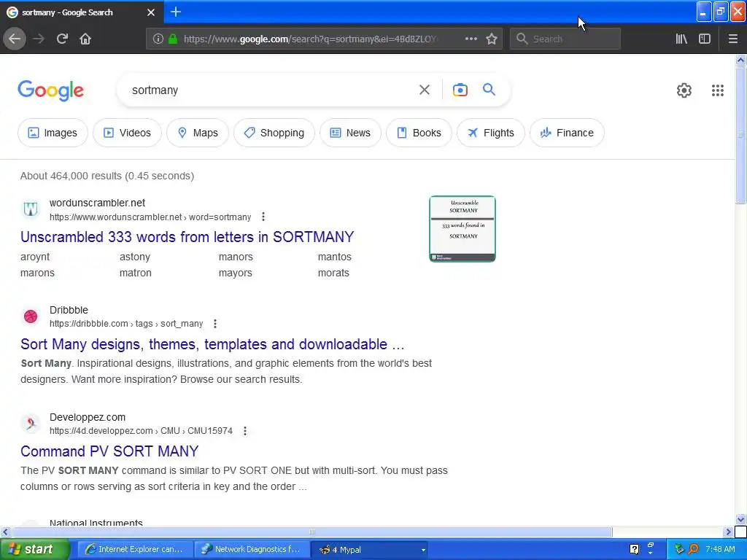
Task: Click the Google logo
Action: click(x=51, y=90)
